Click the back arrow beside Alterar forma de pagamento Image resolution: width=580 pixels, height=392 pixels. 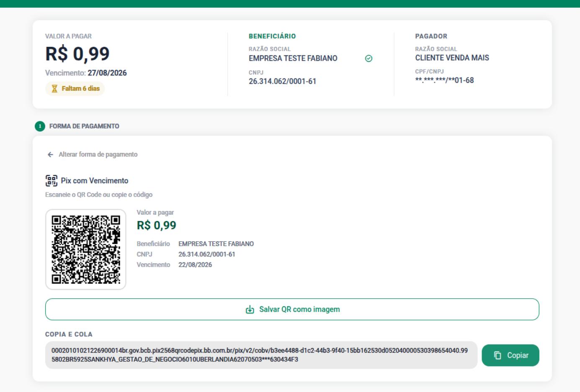[x=50, y=154]
